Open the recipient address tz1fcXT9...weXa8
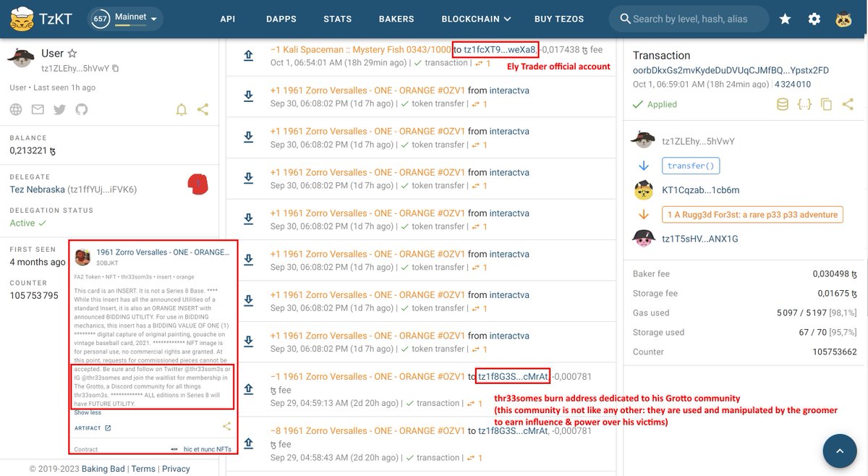Screen dimensions: 868x476 [501, 50]
